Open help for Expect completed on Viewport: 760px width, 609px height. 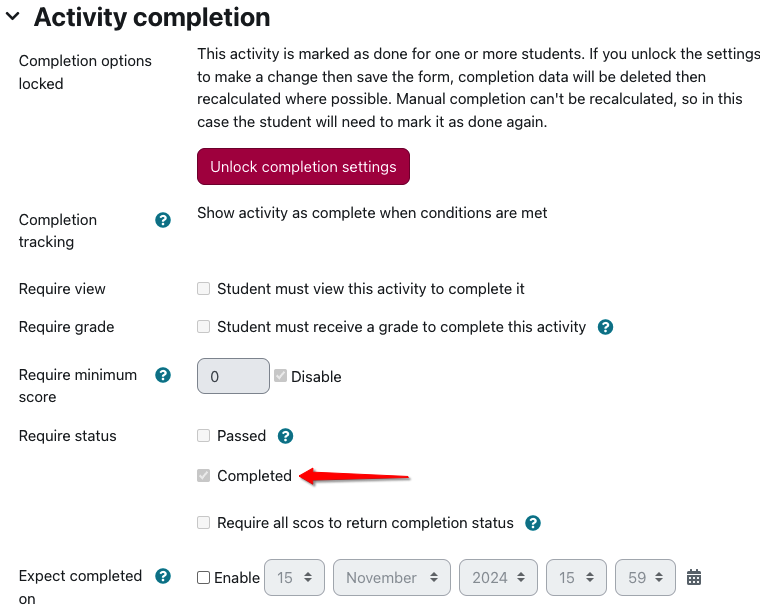(x=163, y=576)
